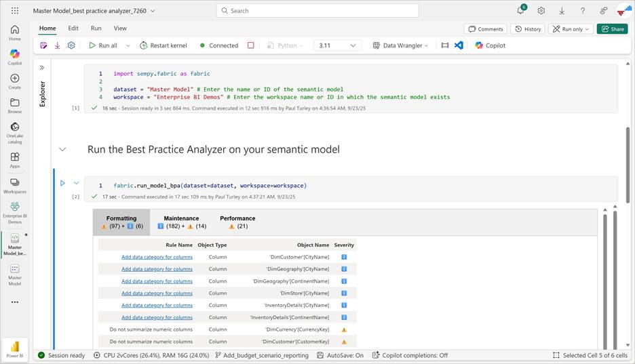
Task: Select Maintenance results tab
Action: (x=181, y=222)
